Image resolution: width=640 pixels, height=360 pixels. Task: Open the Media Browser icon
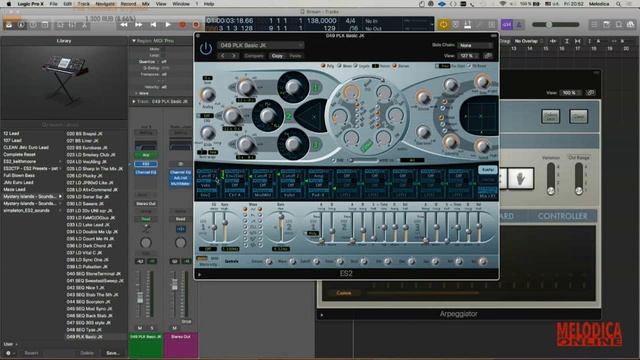pyautogui.click(x=631, y=25)
